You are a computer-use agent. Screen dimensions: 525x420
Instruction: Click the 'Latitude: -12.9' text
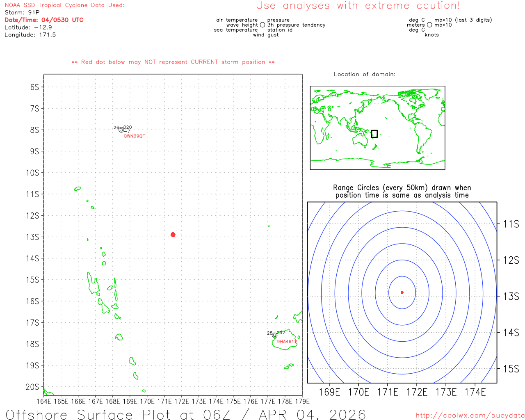pos(28,27)
